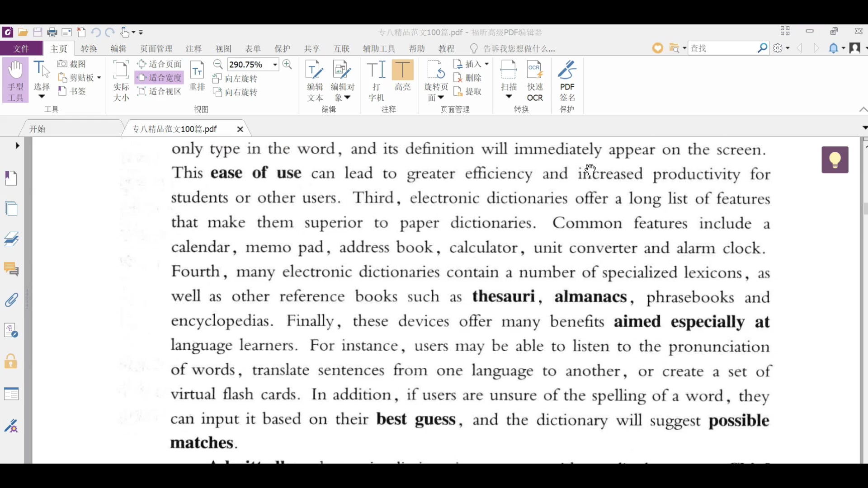The height and width of the screenshot is (488, 868).
Task: Click the lightbulb tips button
Action: (x=835, y=160)
